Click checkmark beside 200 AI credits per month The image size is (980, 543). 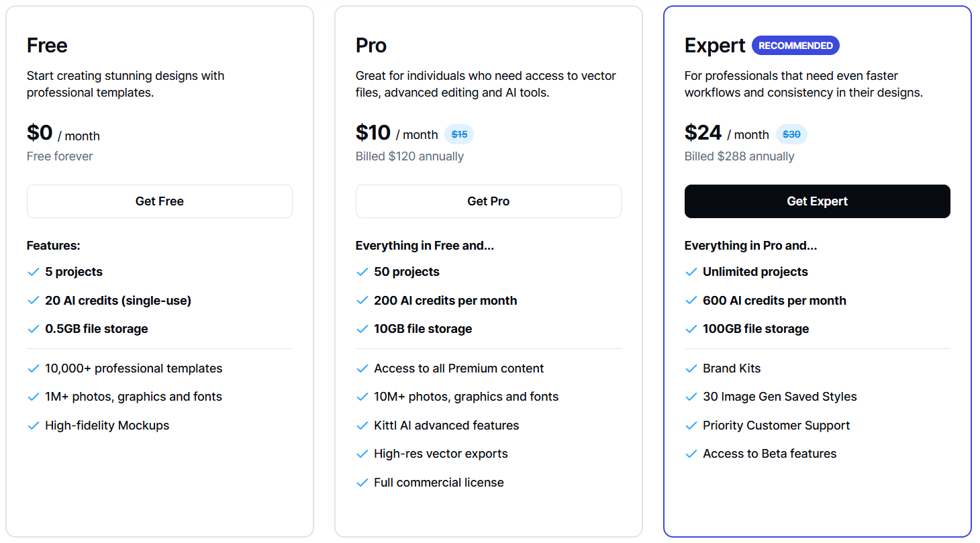[x=362, y=301]
